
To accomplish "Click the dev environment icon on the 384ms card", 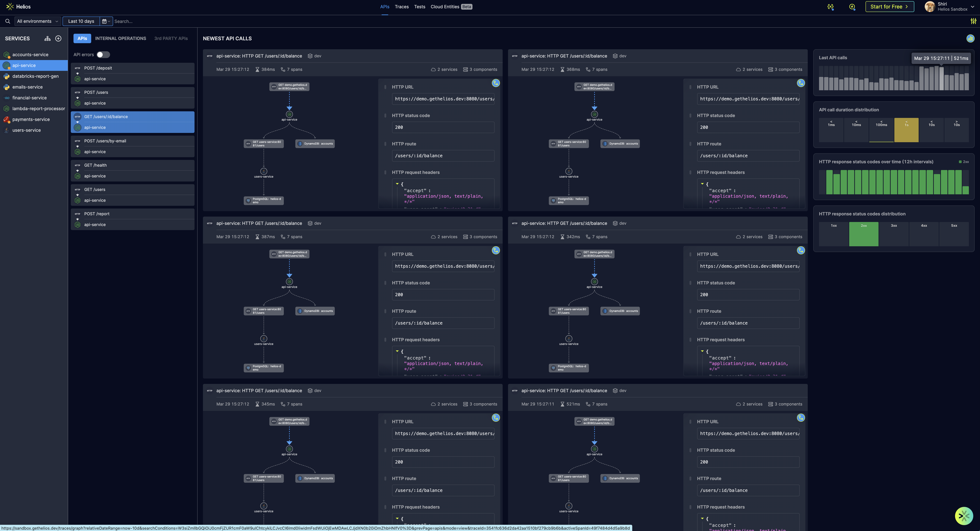I will point(310,56).
